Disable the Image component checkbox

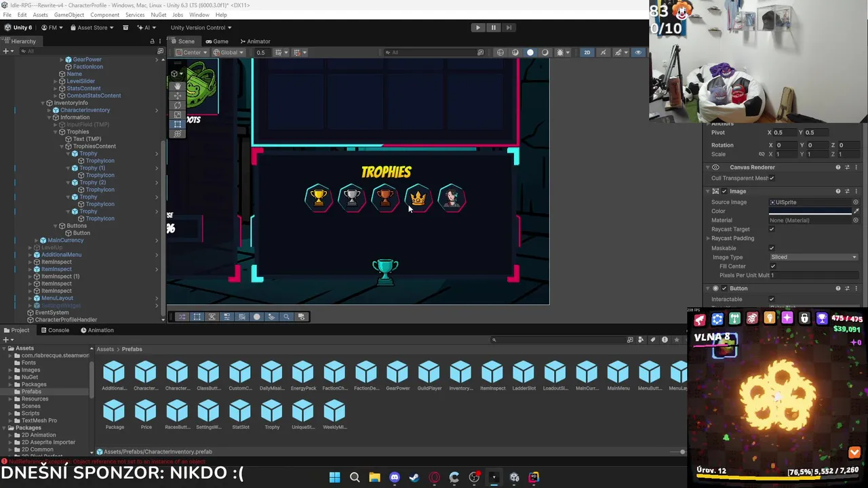coord(724,191)
